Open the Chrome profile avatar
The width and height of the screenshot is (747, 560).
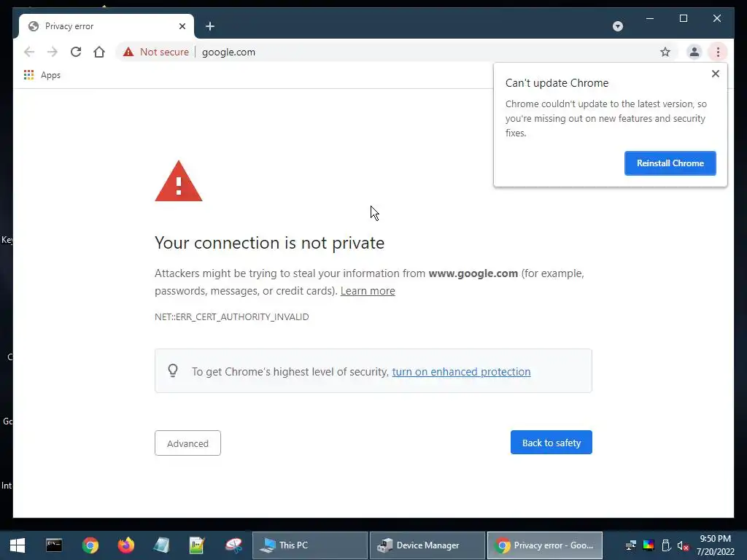pos(694,52)
